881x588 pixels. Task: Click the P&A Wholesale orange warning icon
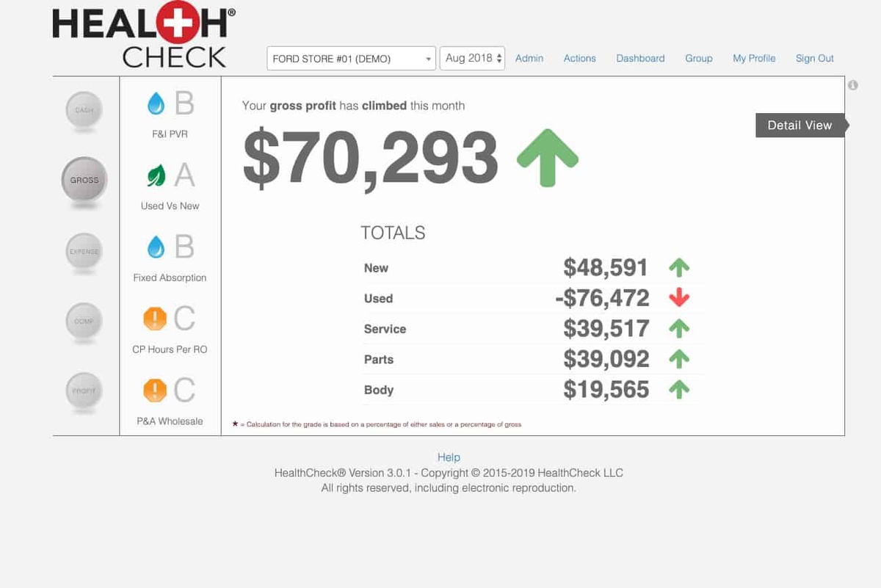[156, 390]
